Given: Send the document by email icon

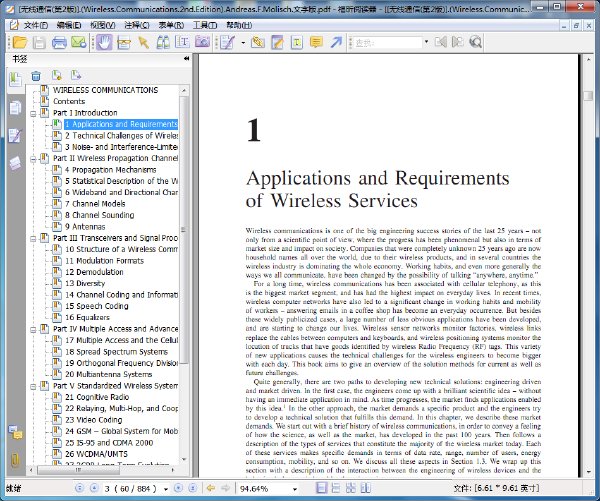Looking at the screenshot, I should click(79, 42).
